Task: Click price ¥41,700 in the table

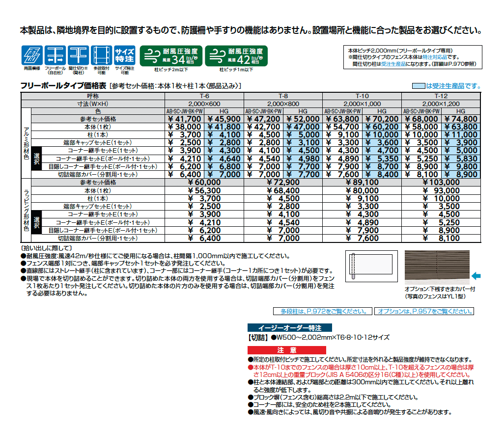Action: 185,119
